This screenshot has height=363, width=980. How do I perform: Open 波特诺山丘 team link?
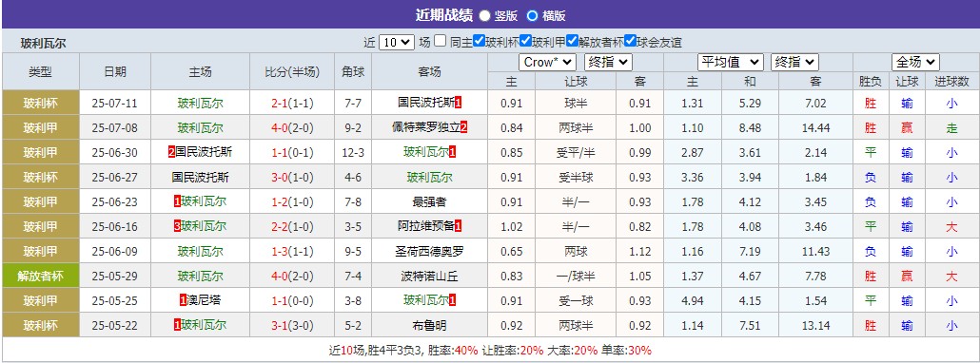pos(429,277)
